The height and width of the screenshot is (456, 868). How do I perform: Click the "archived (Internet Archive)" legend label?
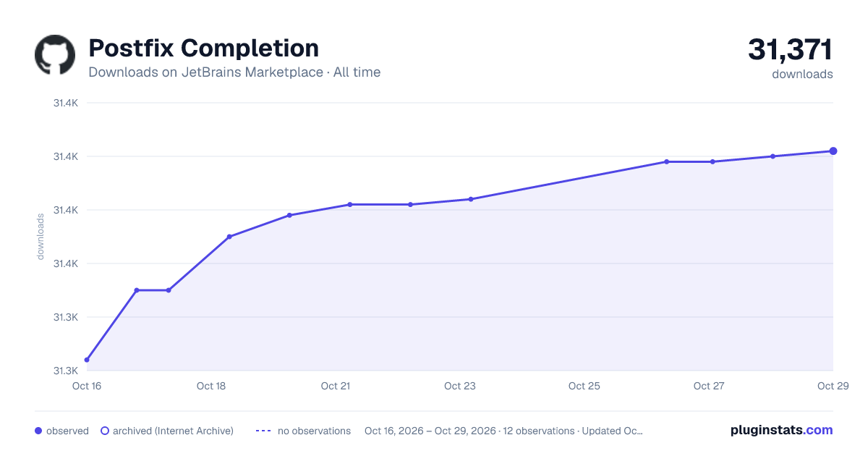(173, 431)
